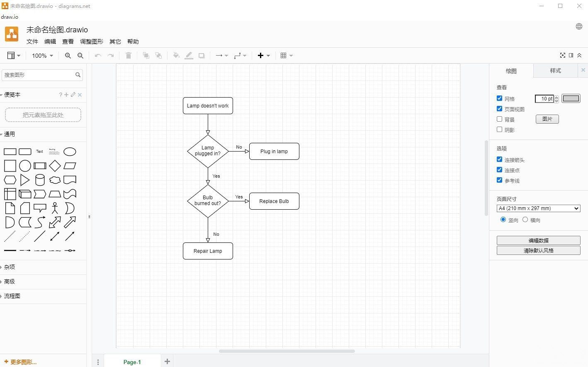Open the 调整图形 menu

tap(92, 42)
